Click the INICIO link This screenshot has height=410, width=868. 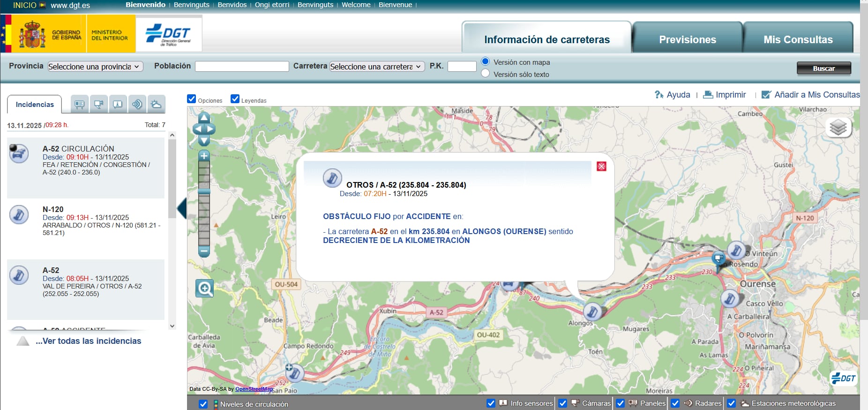point(24,5)
